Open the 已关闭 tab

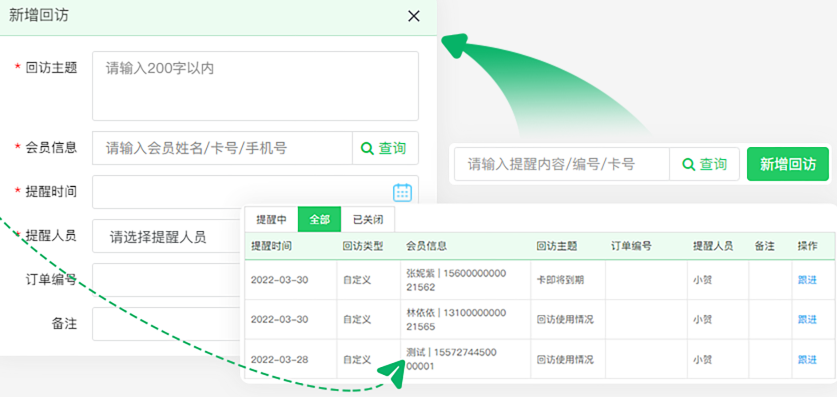point(367,219)
